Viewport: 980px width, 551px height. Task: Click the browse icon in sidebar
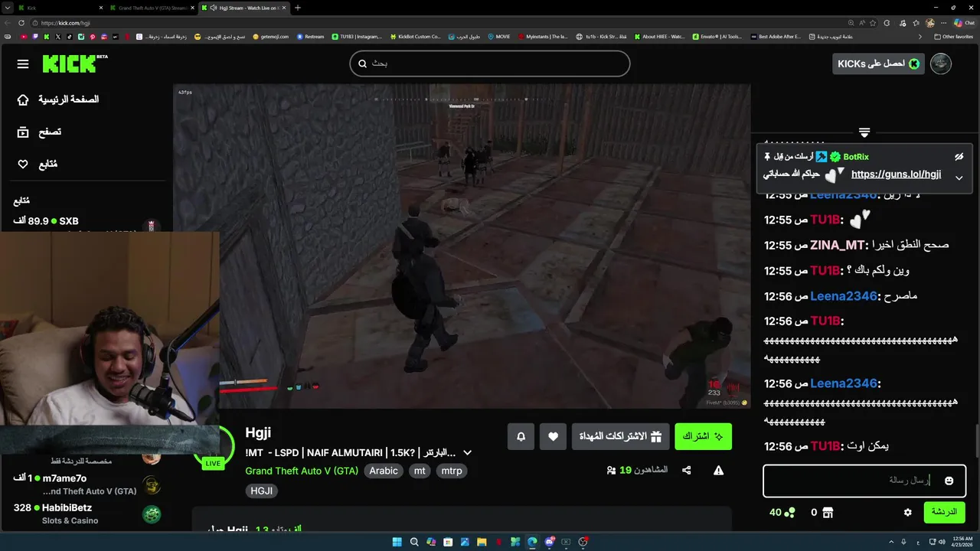(x=23, y=132)
